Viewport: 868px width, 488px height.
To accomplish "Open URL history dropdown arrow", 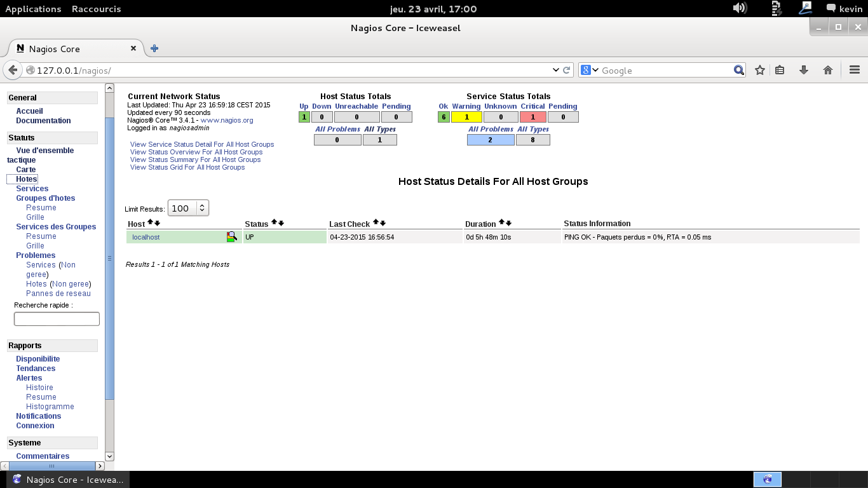I will coord(556,70).
